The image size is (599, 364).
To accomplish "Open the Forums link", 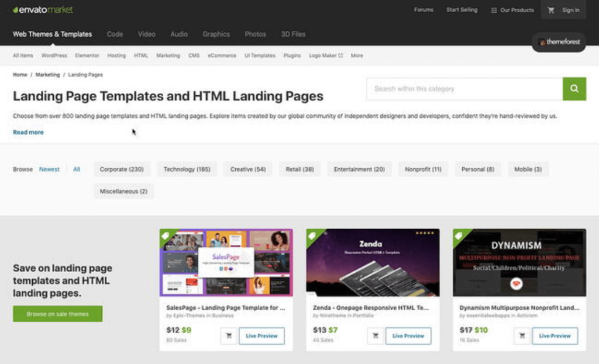I will click(x=424, y=10).
